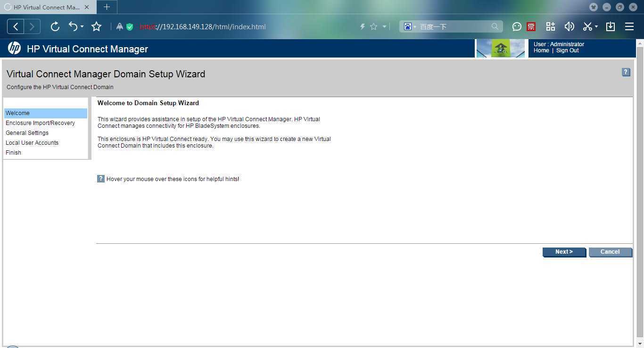Viewport: 644px width, 348px height.
Task: Select the Welcome wizard step
Action: click(x=46, y=113)
